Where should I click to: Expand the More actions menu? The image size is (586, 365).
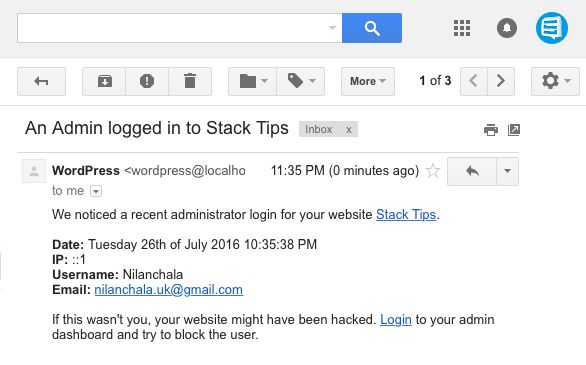point(368,81)
